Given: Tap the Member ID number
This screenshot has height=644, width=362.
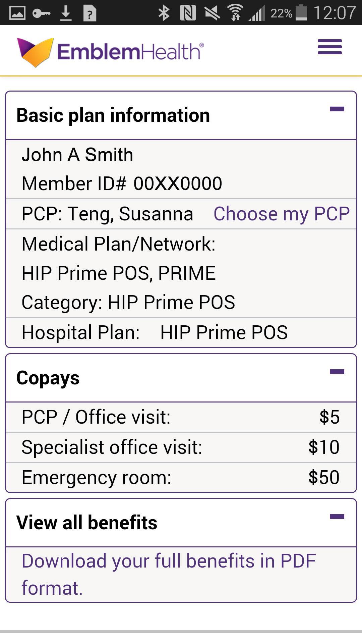Looking at the screenshot, I should (x=178, y=183).
